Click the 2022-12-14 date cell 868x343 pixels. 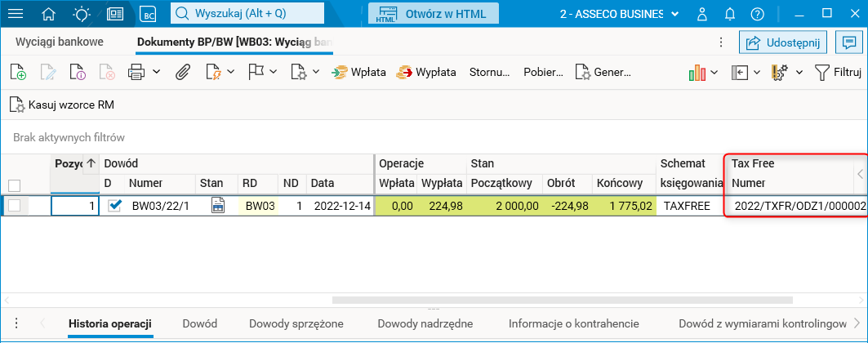340,206
